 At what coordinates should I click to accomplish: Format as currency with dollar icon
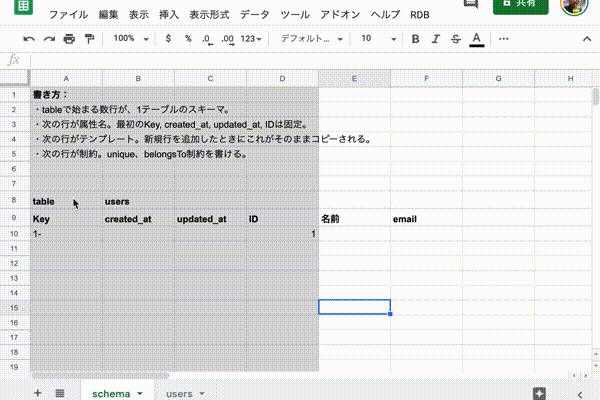pos(168,38)
